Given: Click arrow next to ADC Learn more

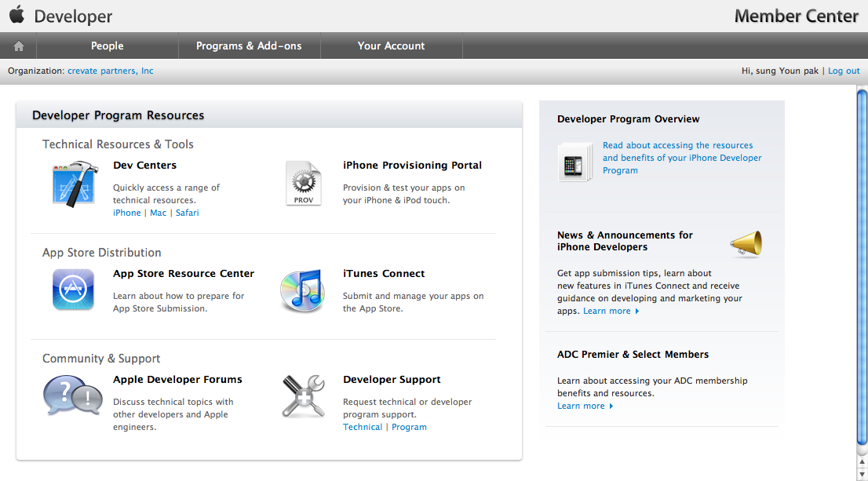Looking at the screenshot, I should 611,406.
